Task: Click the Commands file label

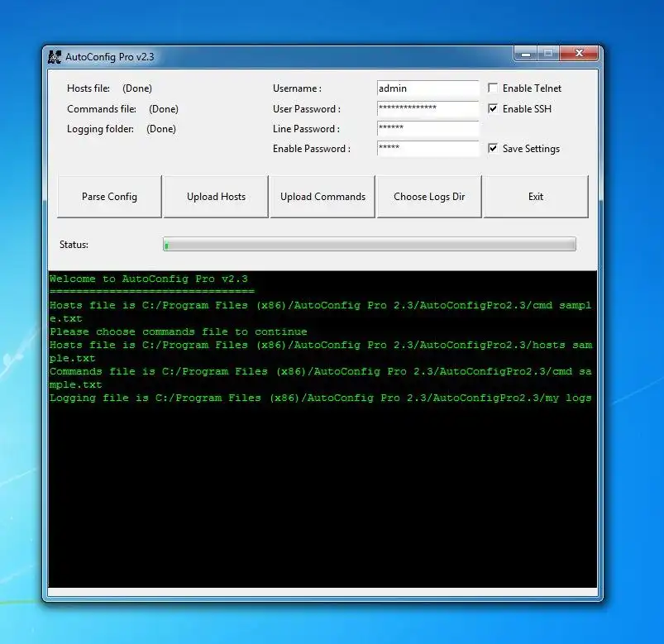Action: (102, 109)
